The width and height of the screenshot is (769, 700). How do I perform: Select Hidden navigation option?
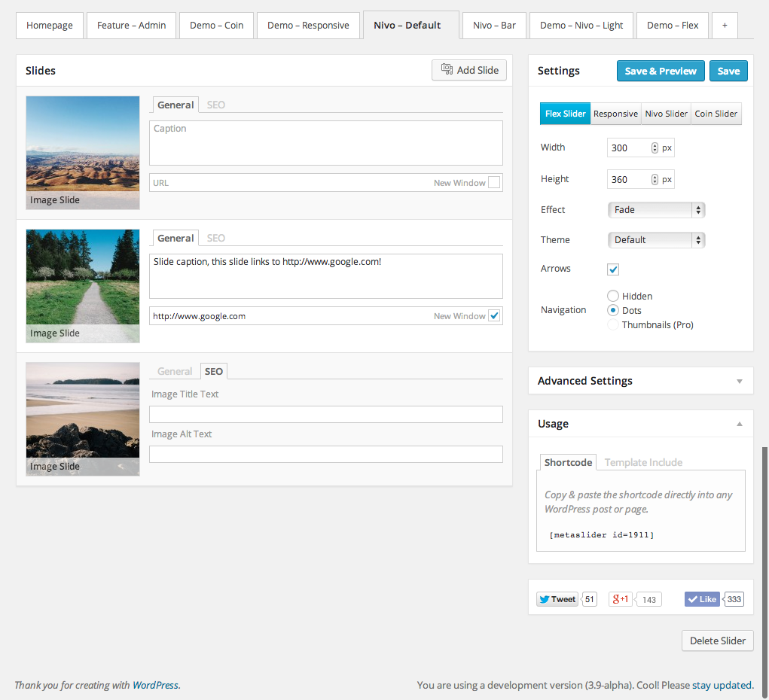pyautogui.click(x=613, y=296)
